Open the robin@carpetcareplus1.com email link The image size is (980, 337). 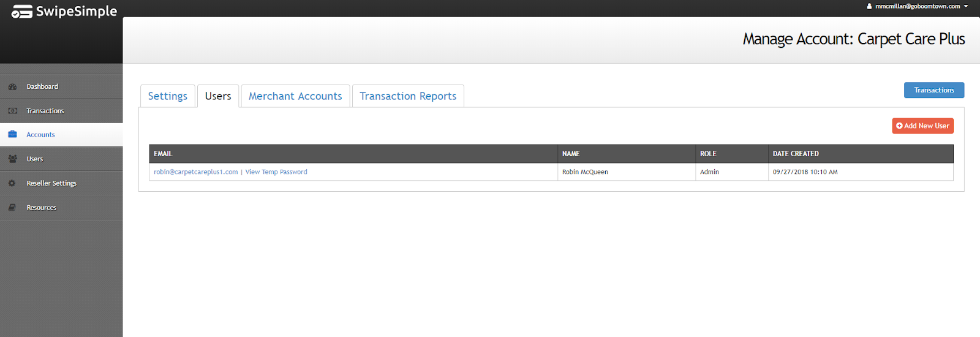click(196, 172)
